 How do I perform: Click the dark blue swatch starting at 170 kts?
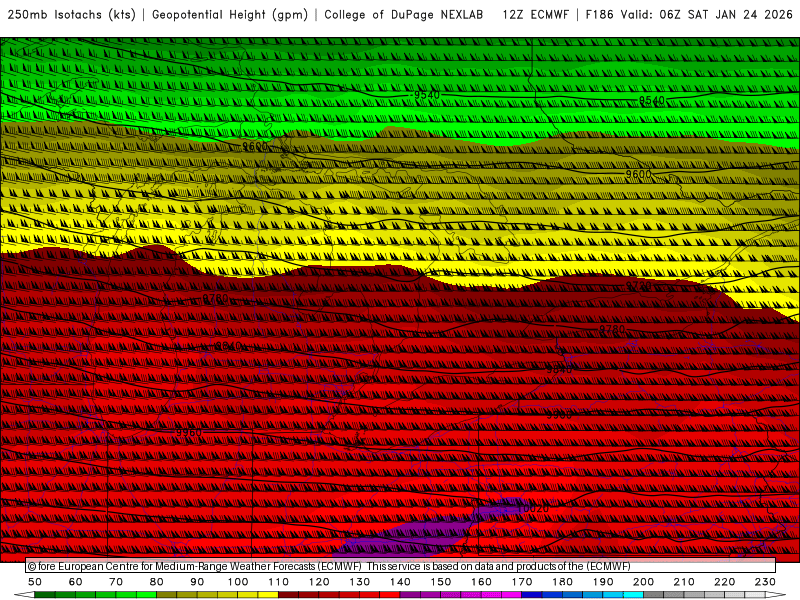(532, 595)
